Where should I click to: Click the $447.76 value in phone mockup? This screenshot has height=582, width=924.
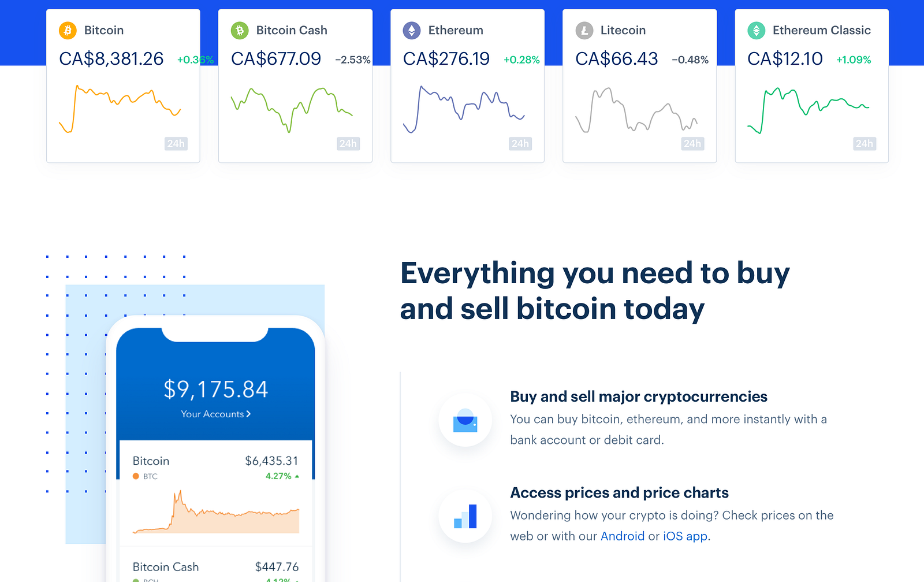click(277, 567)
